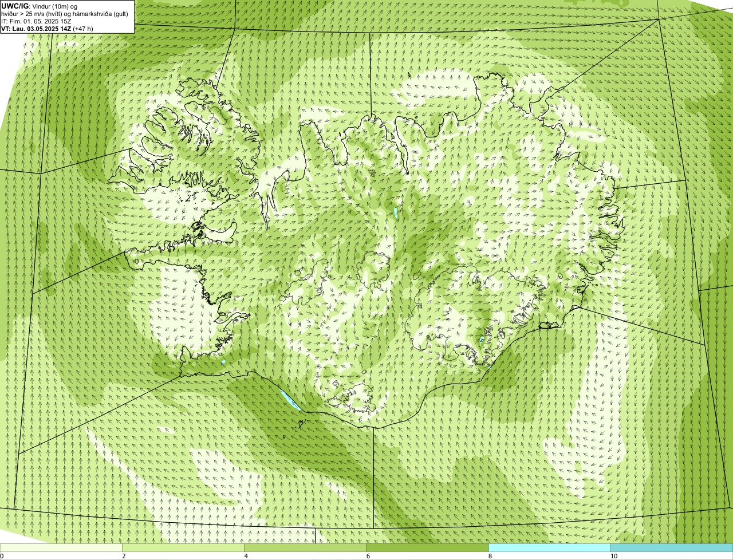Click the 8–10 light cyan scale segment
Screen dimensions: 733x560
point(549,547)
